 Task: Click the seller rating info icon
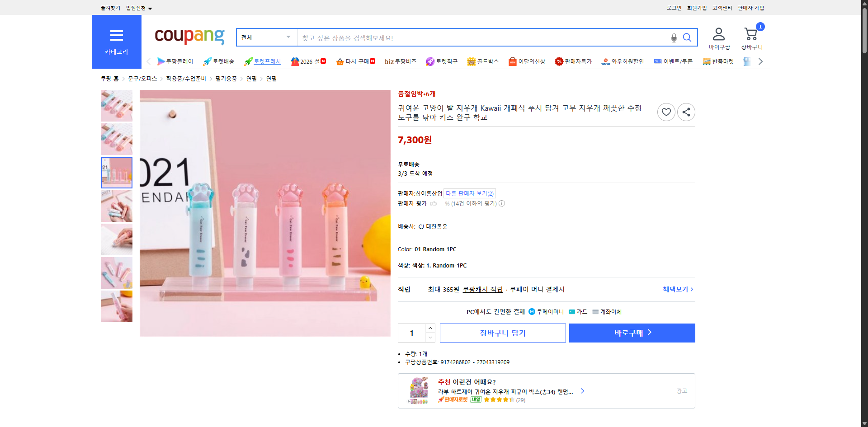(x=502, y=203)
